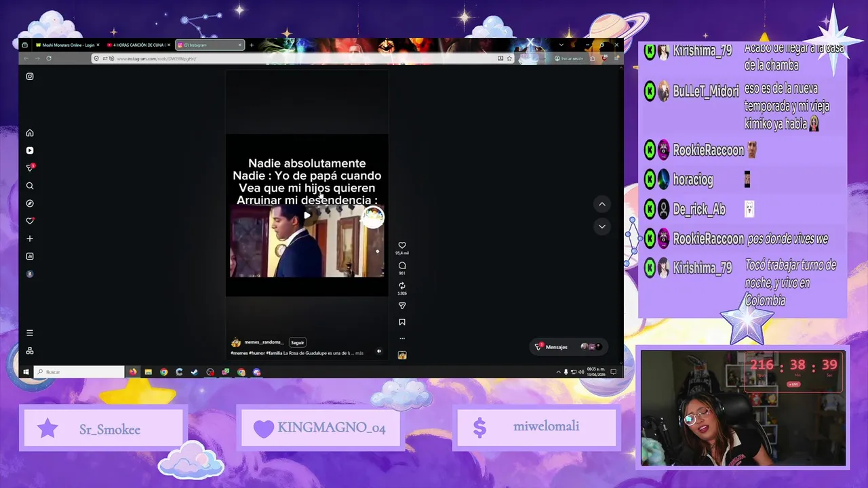Open notifications heart in left sidebar
Image resolution: width=868 pixels, height=488 pixels.
click(30, 221)
